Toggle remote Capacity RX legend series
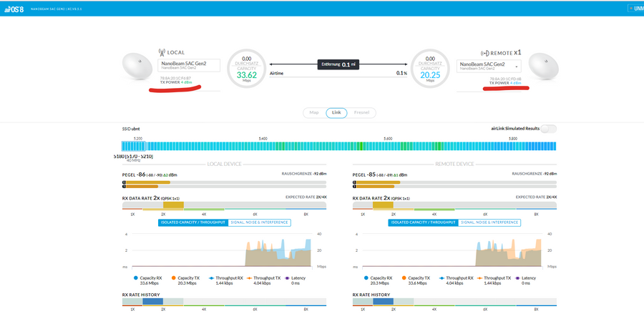 tap(379, 280)
